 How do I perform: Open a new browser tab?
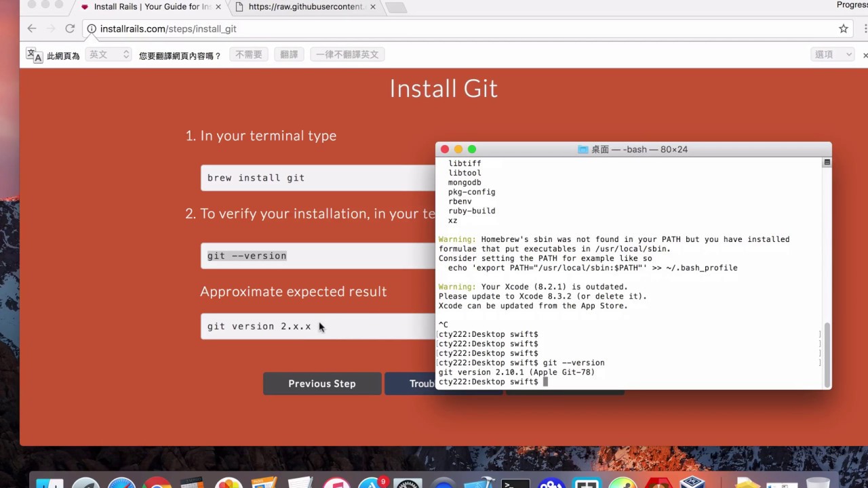pyautogui.click(x=396, y=7)
